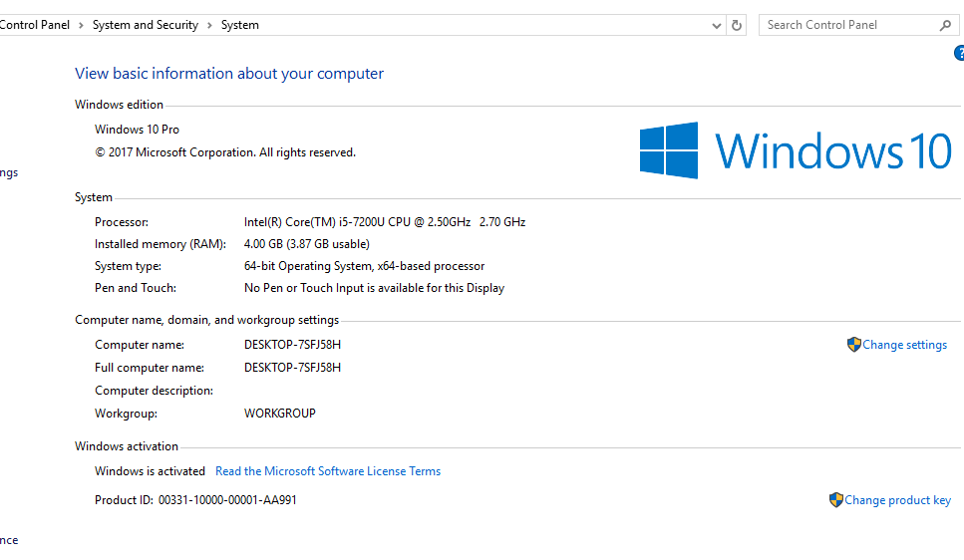The image size is (964, 560).
Task: Click the refresh button in address bar
Action: point(737,25)
